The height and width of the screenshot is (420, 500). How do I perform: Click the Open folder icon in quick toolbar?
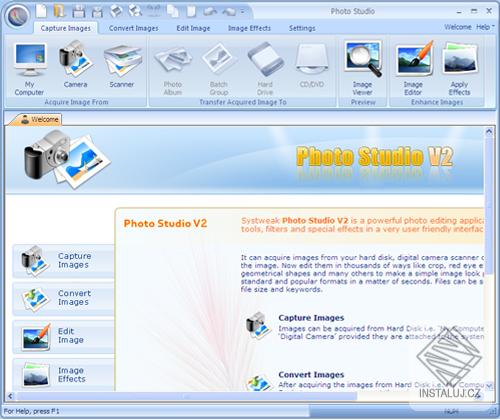coord(60,11)
